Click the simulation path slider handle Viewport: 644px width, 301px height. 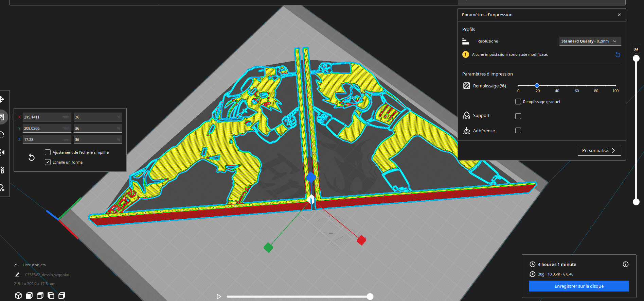(370, 297)
